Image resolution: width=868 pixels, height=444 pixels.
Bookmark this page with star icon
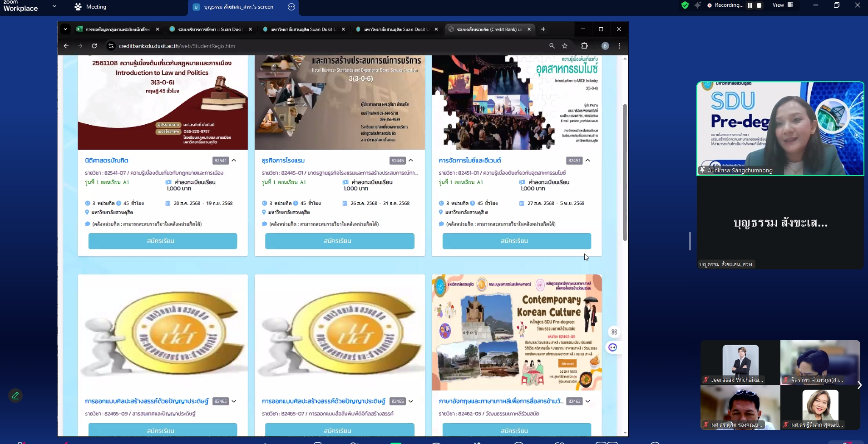point(565,46)
